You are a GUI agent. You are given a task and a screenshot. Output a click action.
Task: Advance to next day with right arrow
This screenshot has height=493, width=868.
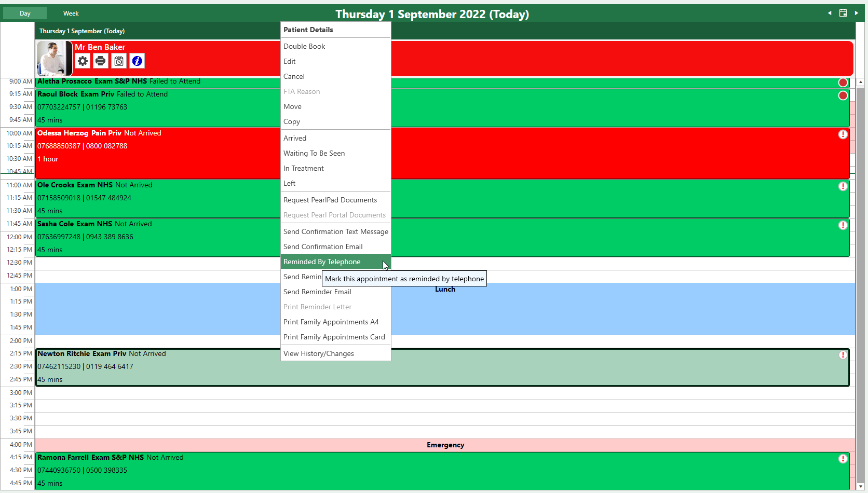point(857,13)
